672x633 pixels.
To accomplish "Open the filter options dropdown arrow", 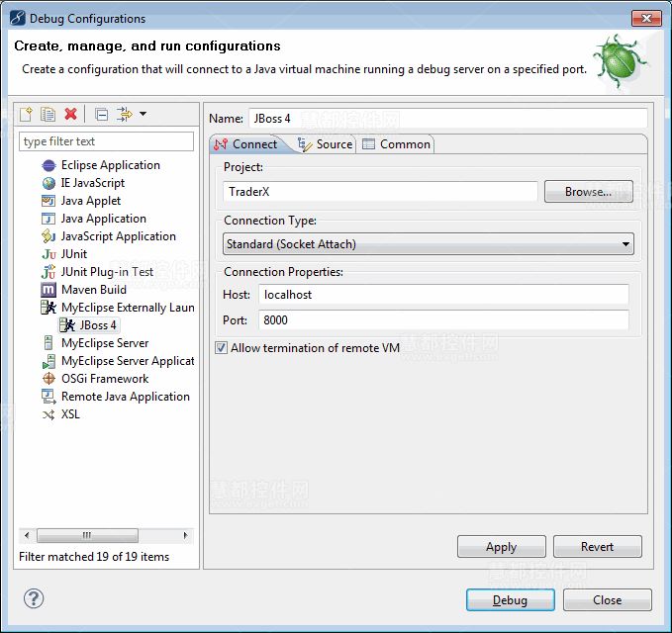I will pyautogui.click(x=144, y=114).
